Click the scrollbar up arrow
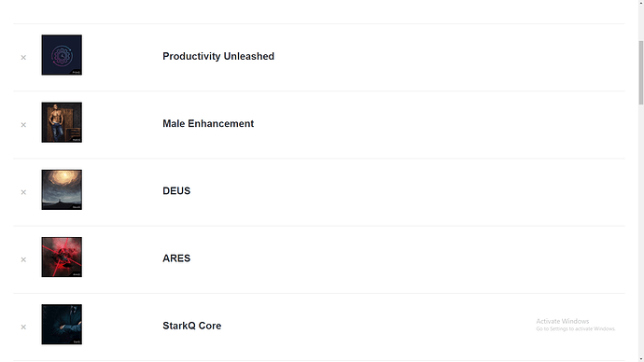 tap(640, 3)
